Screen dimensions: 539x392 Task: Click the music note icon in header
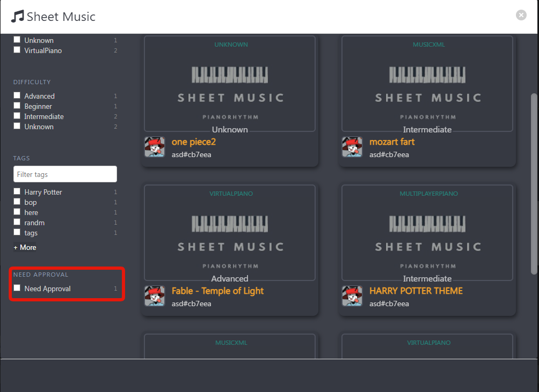click(18, 16)
